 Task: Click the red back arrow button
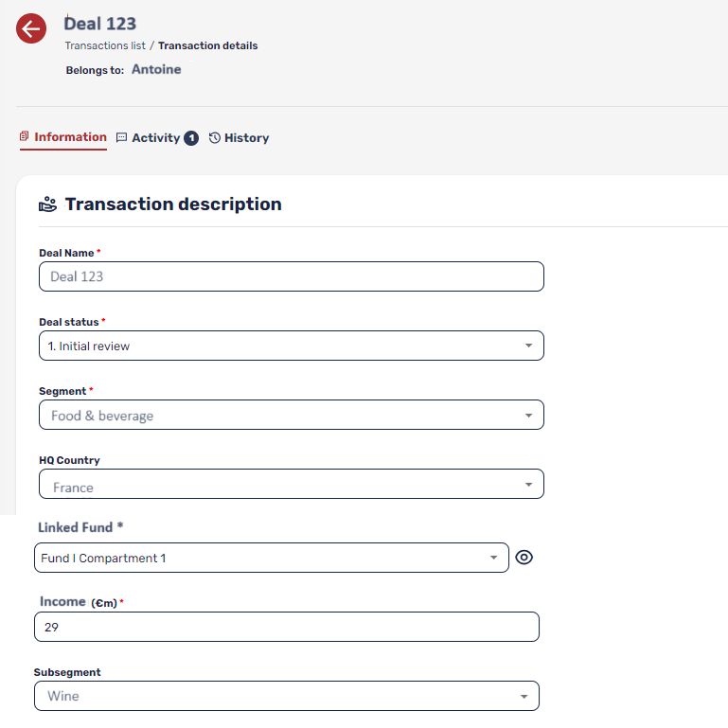point(31,29)
